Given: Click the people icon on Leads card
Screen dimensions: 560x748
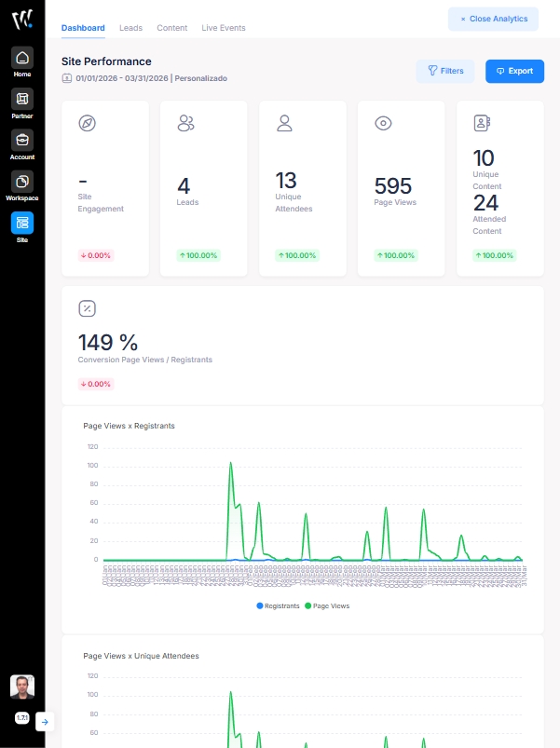Looking at the screenshot, I should (x=186, y=123).
